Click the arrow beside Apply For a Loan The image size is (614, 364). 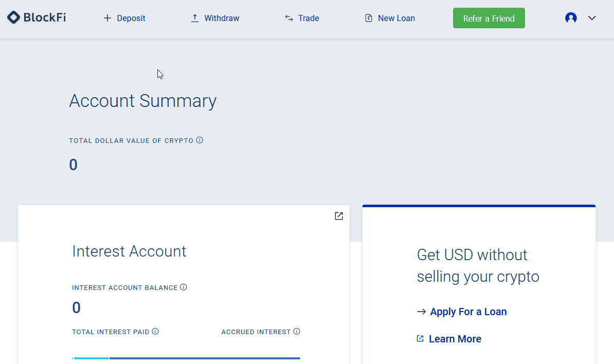click(x=421, y=312)
